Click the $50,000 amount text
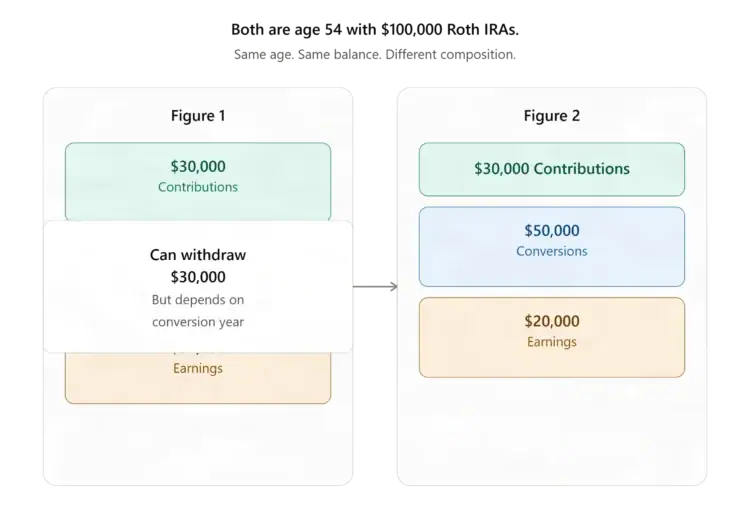Image resolution: width=750 pixels, height=529 pixels. 551,231
